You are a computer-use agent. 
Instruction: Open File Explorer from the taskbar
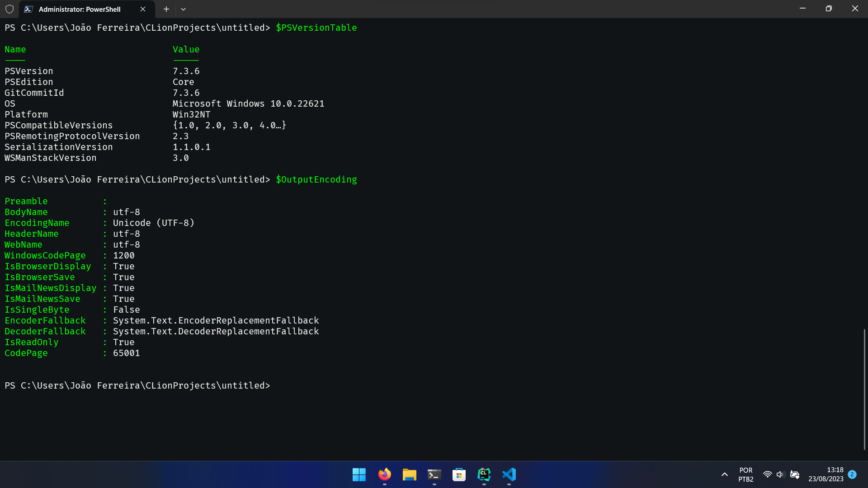point(409,474)
